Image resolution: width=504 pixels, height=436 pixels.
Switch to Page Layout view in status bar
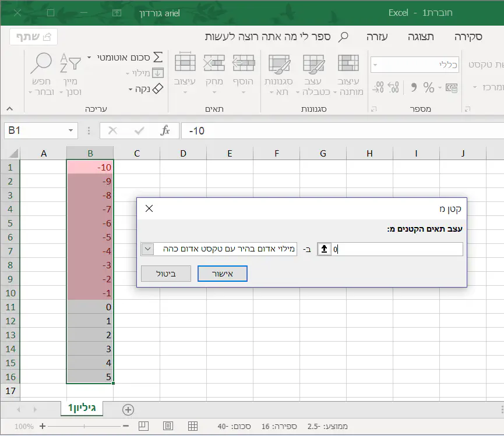coord(168,426)
